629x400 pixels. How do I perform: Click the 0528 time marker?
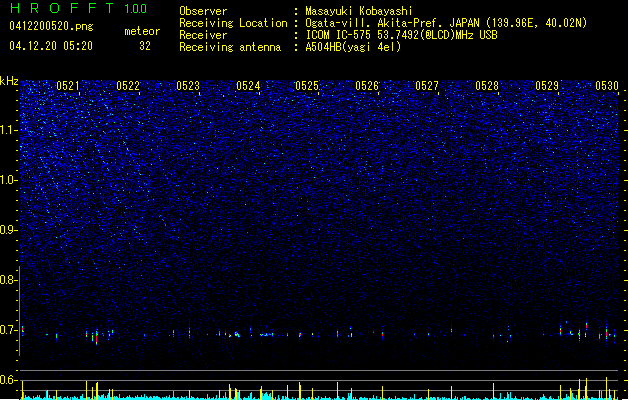[487, 85]
